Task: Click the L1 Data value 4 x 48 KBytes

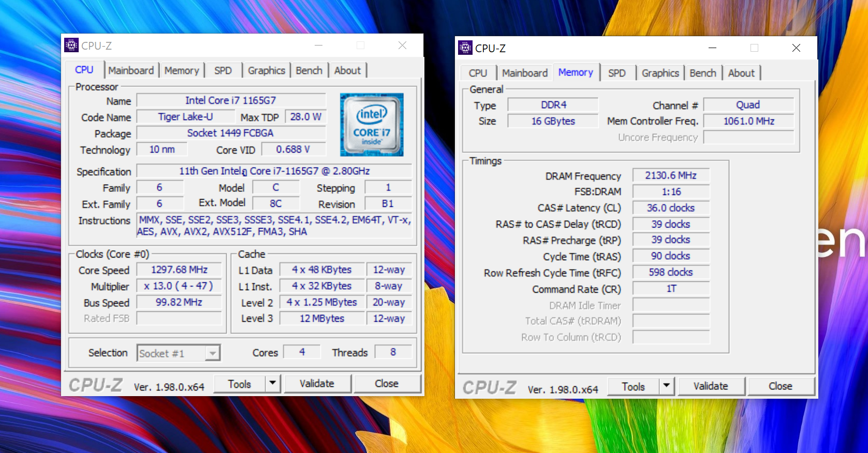Action: tap(321, 270)
